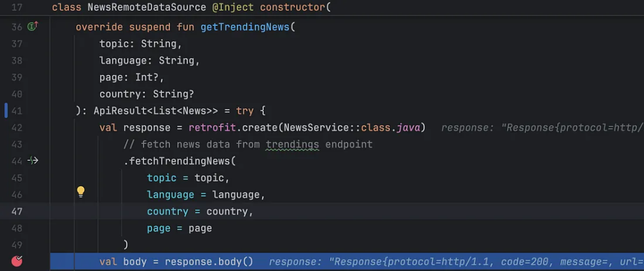
Task: Click fetchTrendingNews method call
Action: 179,161
